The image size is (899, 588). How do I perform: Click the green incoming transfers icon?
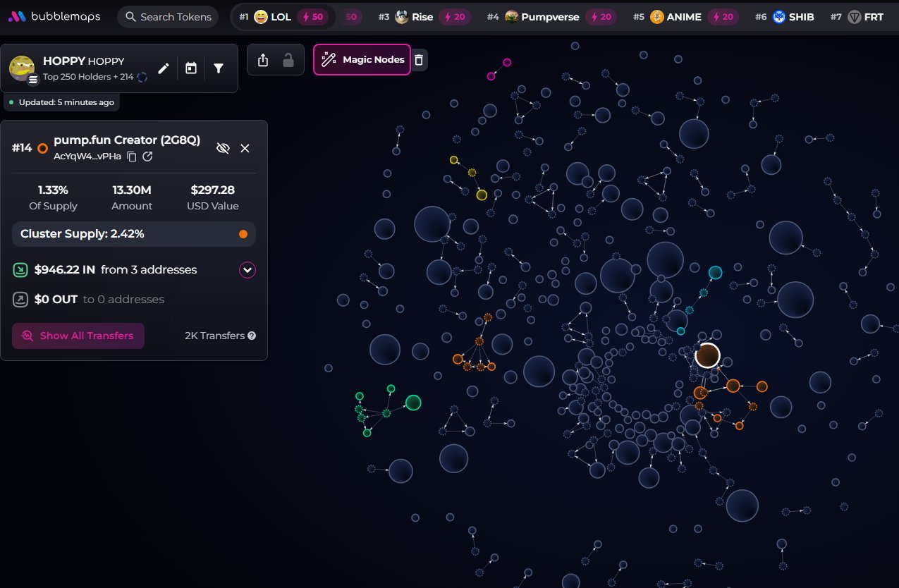coord(20,270)
